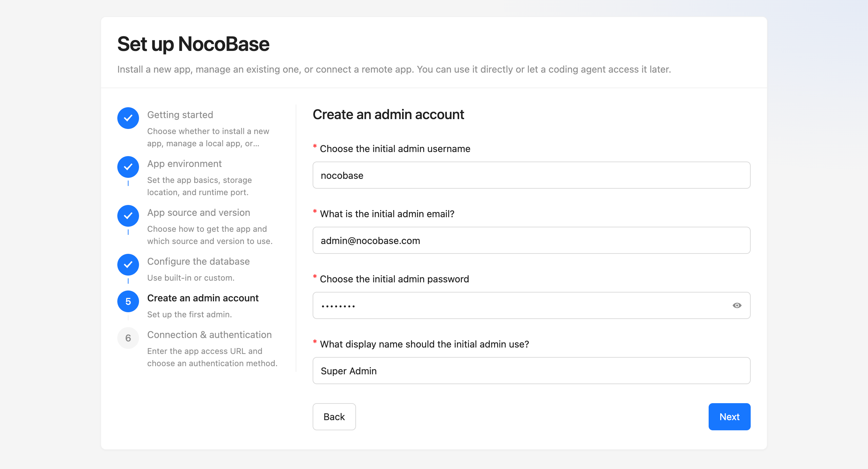
Task: Click 'Choose whether to install a new app' description
Action: (208, 137)
